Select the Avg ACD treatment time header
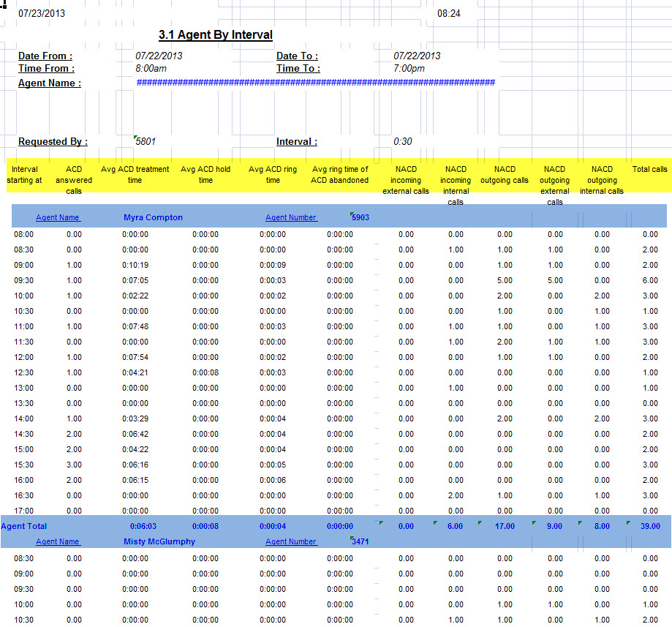 click(135, 174)
